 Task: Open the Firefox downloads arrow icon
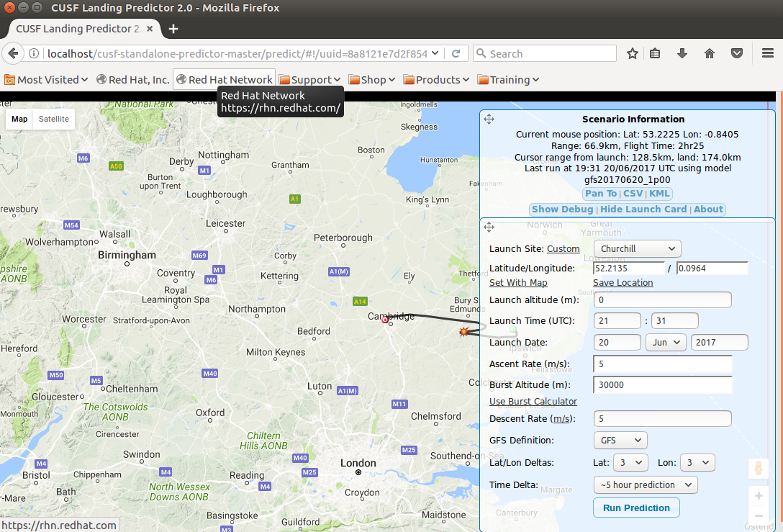click(x=682, y=54)
